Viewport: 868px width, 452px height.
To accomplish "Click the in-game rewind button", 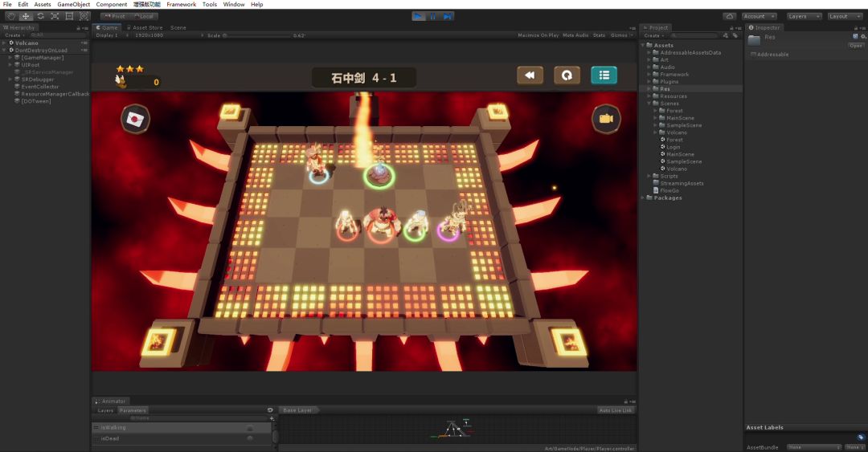I will pos(530,75).
